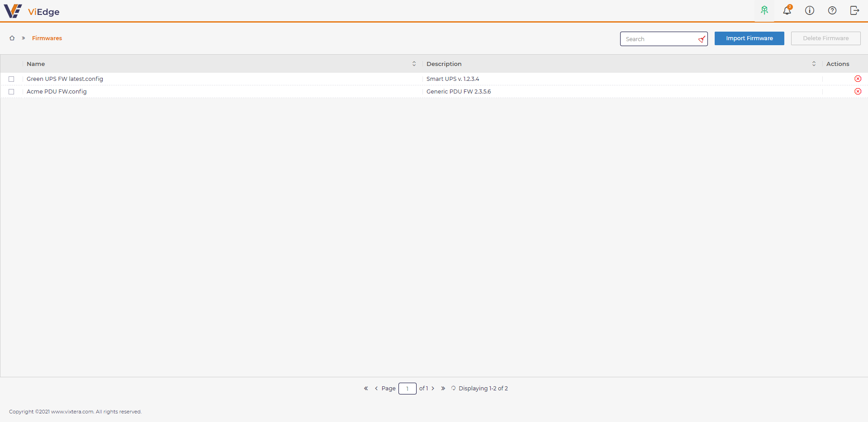Click the search filter funnel icon

702,39
